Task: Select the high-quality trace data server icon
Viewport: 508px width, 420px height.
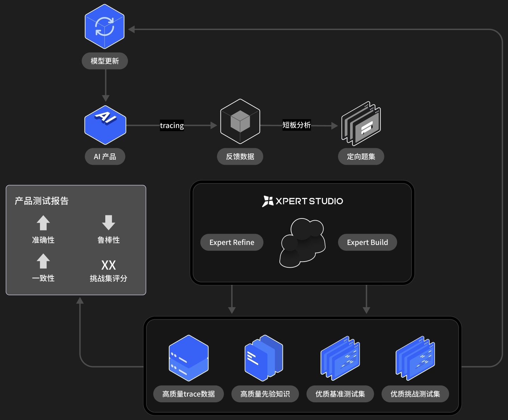Action: pyautogui.click(x=189, y=358)
